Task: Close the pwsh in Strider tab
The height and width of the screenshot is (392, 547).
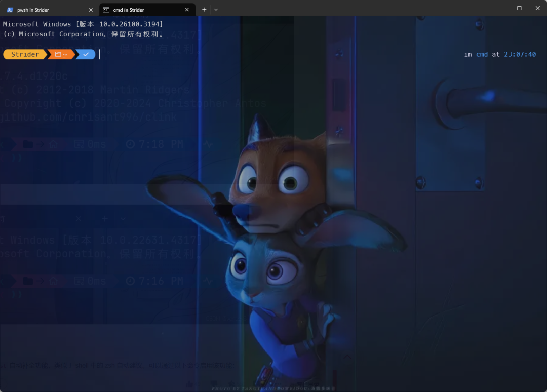Action: [91, 10]
